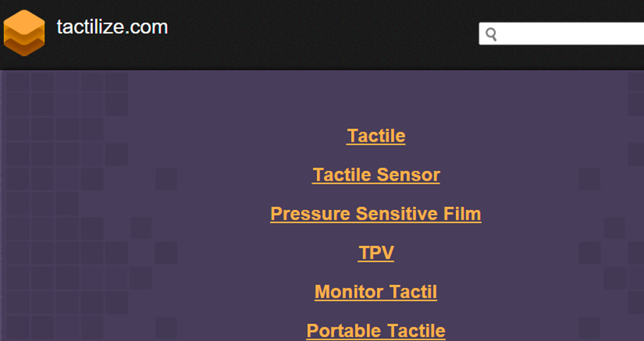644x341 pixels.
Task: Click the magnifying glass search icon
Action: click(491, 34)
